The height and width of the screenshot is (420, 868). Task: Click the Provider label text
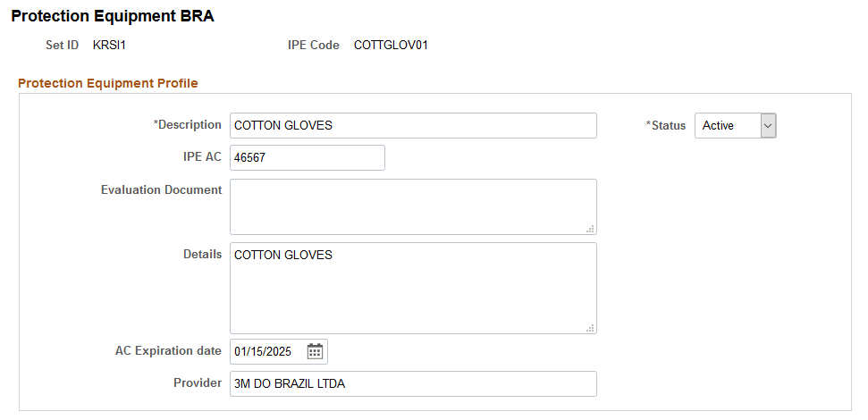[x=198, y=383]
